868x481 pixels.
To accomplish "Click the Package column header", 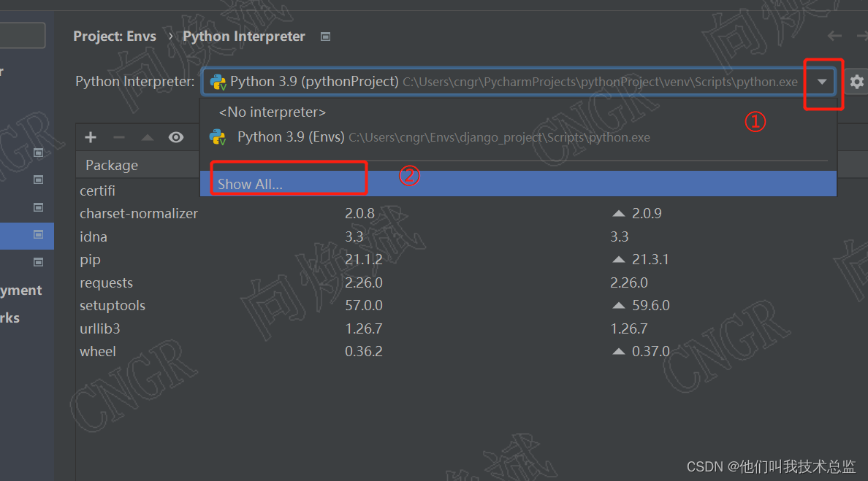I will click(x=112, y=165).
